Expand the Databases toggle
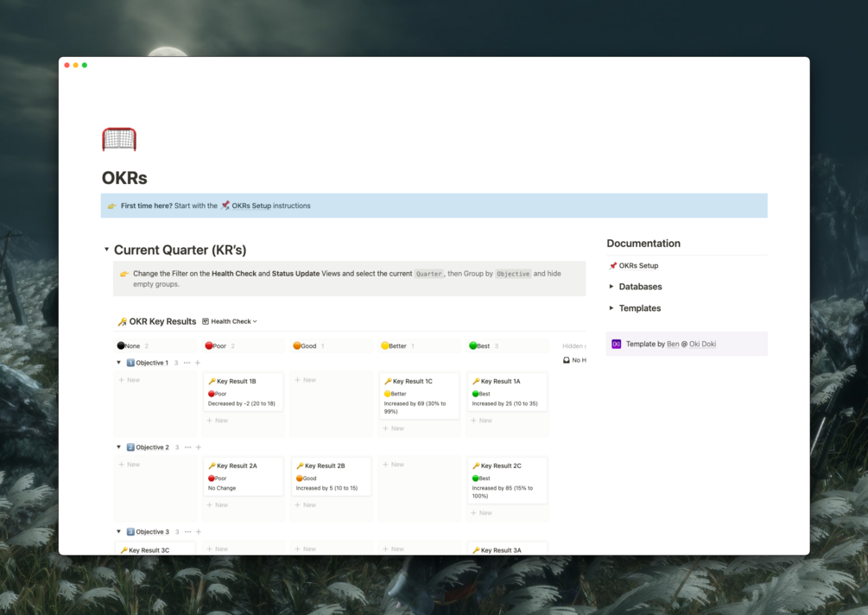This screenshot has height=615, width=868. 611,286
